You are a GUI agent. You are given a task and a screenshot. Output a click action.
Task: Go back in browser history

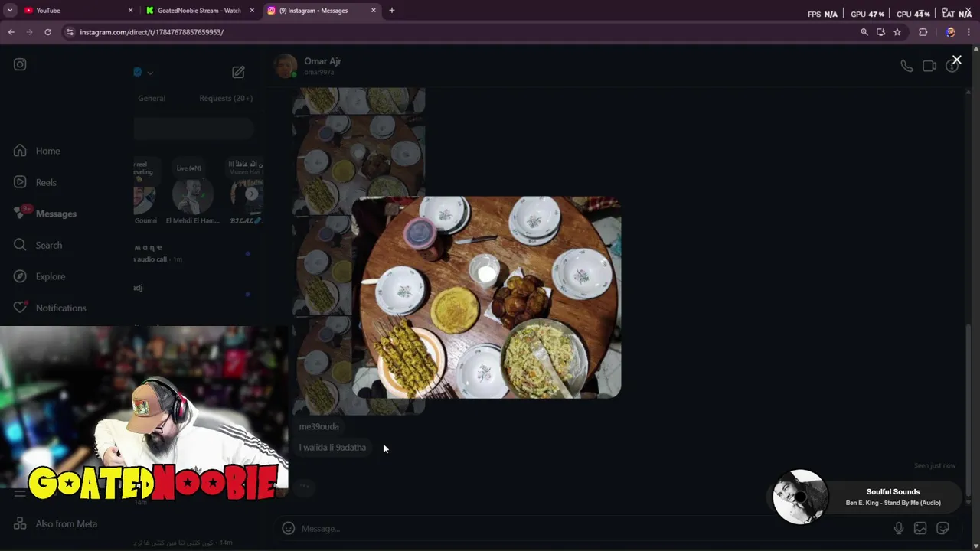(11, 32)
